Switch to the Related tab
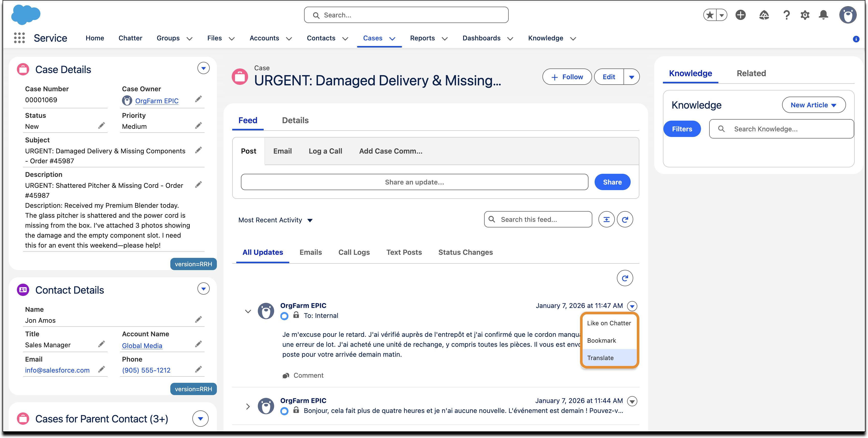The image size is (868, 438). (751, 73)
